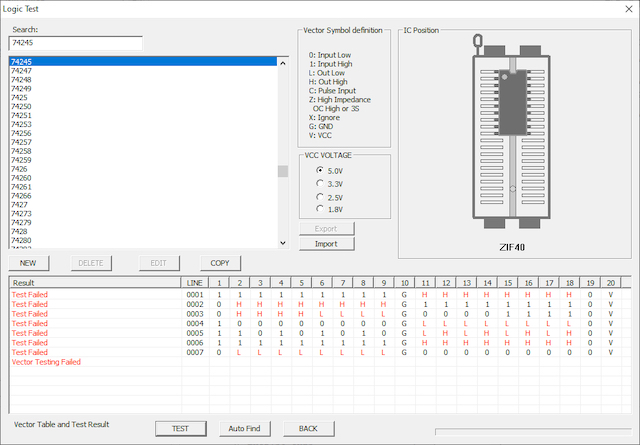Select the 7427 list entry
This screenshot has height=445, width=640.
19,205
